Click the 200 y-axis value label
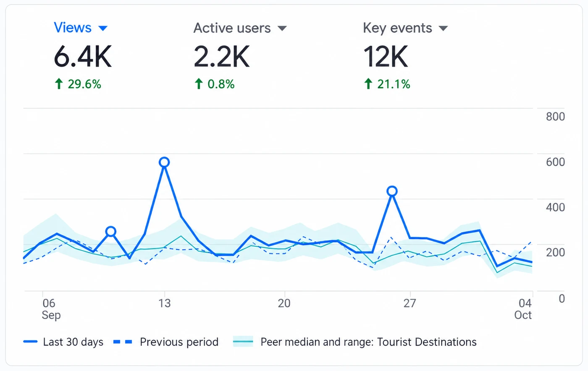Viewport: 588px width, 371px height. 555,252
